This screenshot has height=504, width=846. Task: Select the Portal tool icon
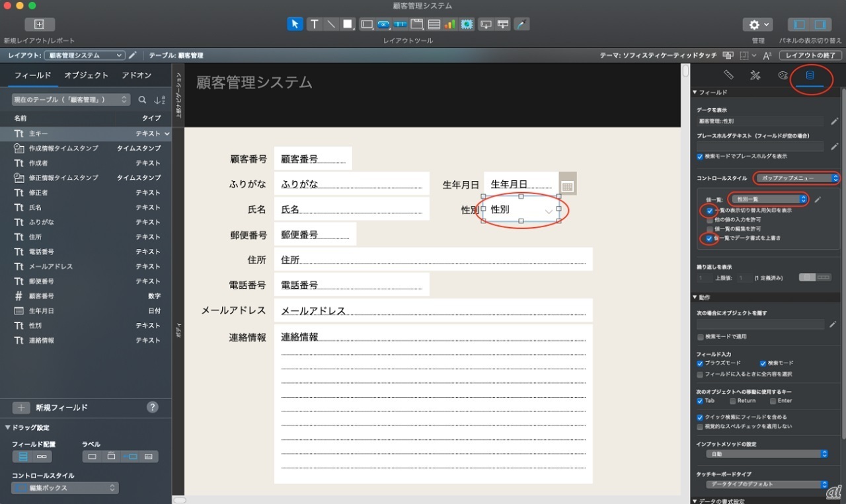pos(434,24)
